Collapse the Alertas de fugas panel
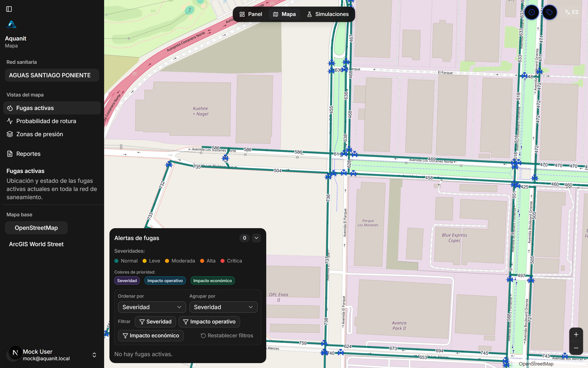Screen dimensions: 588x368 click(256, 238)
